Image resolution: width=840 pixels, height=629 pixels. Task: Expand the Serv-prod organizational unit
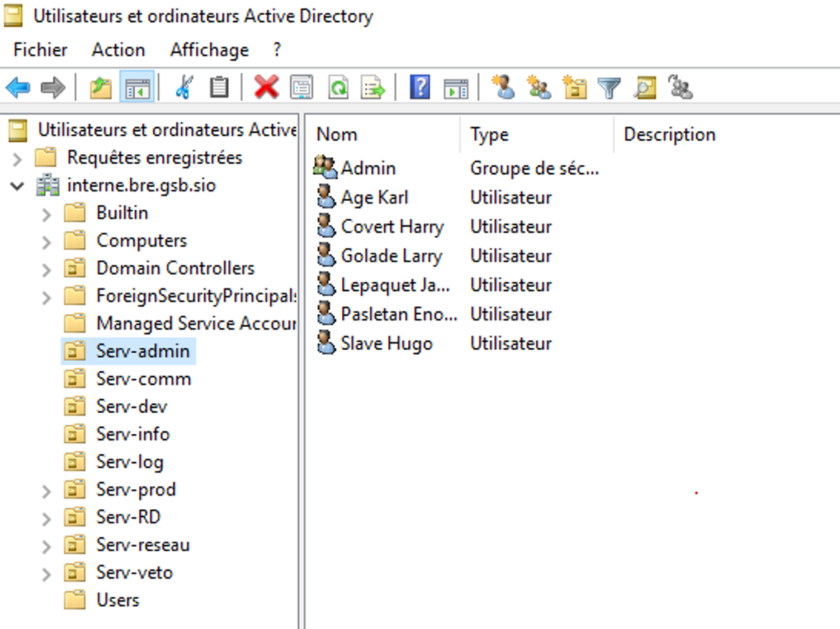(x=47, y=491)
